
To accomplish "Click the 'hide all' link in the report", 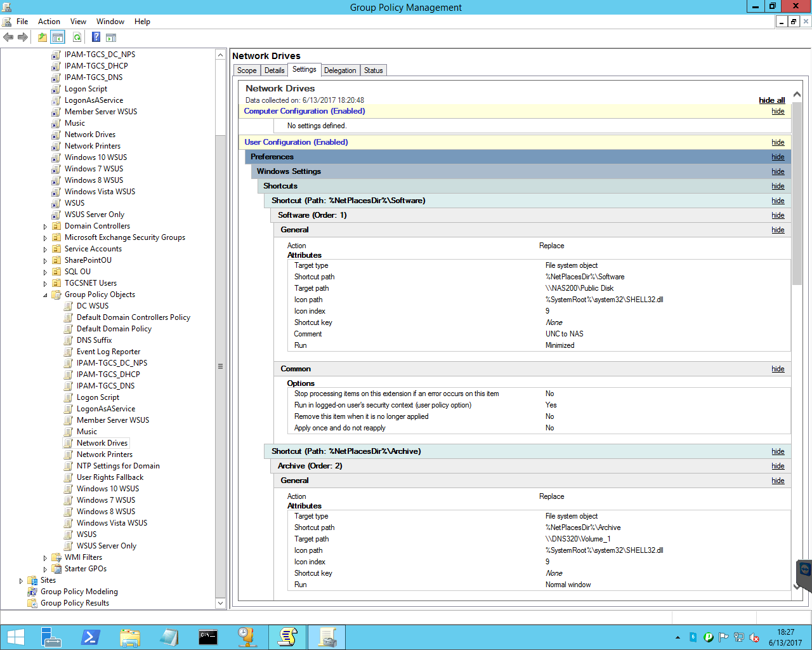I will [771, 100].
